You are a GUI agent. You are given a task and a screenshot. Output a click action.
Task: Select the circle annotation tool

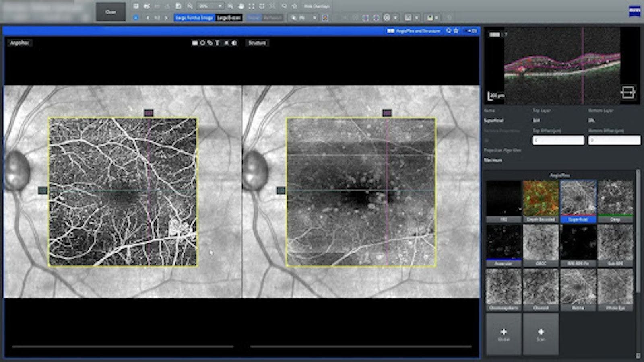pos(202,43)
